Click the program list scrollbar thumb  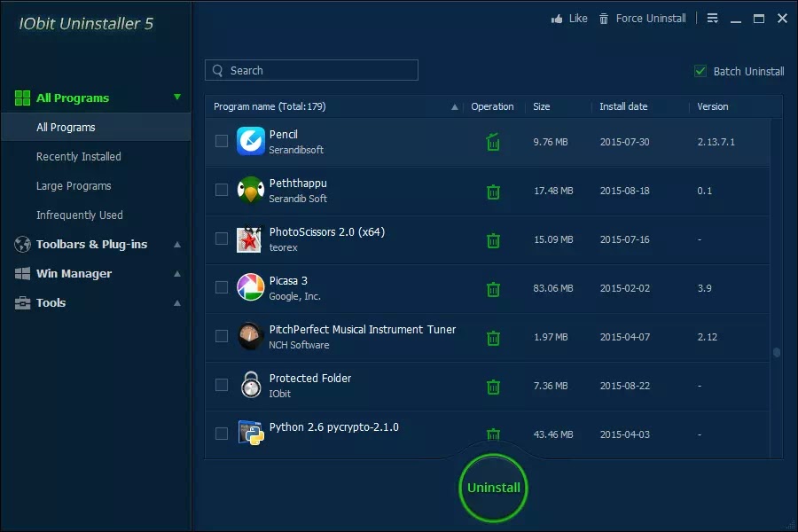click(777, 352)
